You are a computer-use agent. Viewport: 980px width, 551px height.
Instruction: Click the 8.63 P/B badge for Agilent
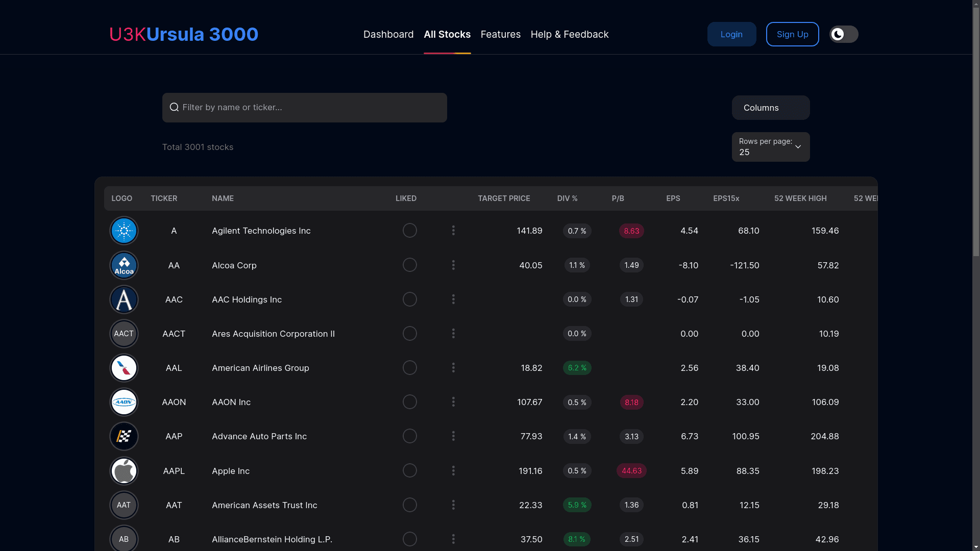click(631, 231)
